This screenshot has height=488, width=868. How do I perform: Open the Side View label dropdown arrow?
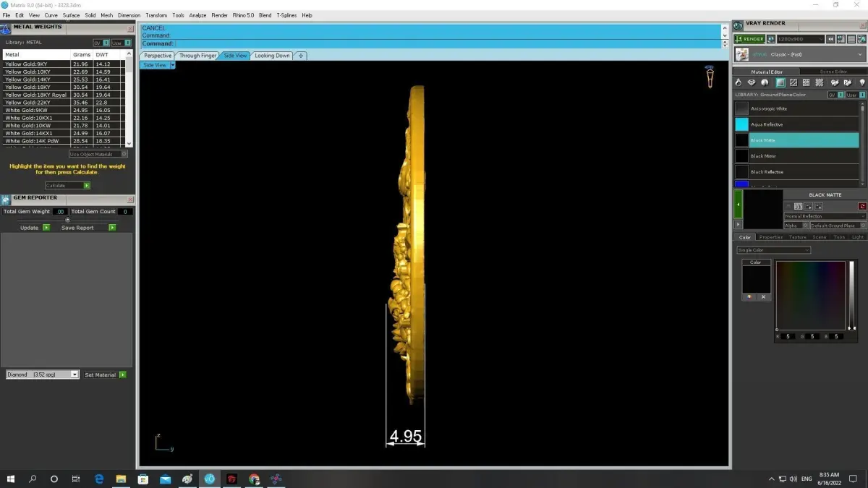click(x=172, y=65)
